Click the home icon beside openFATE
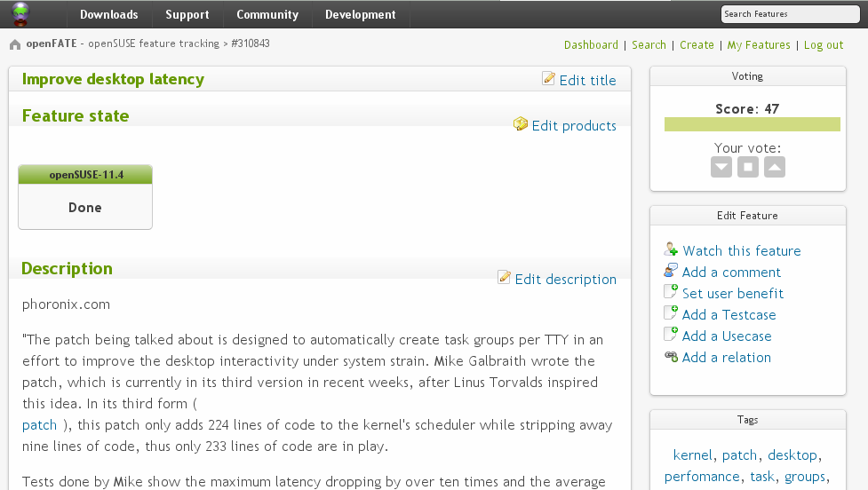Image resolution: width=868 pixels, height=490 pixels. click(15, 44)
